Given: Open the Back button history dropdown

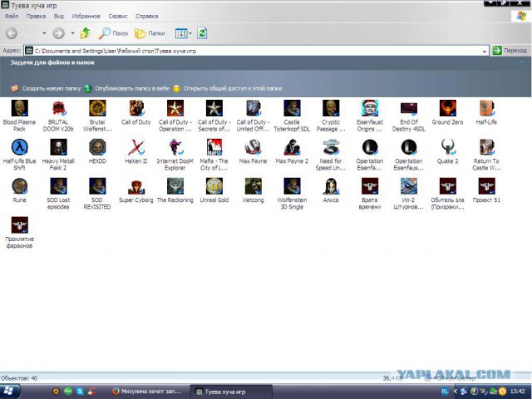Looking at the screenshot, I should click(x=44, y=33).
